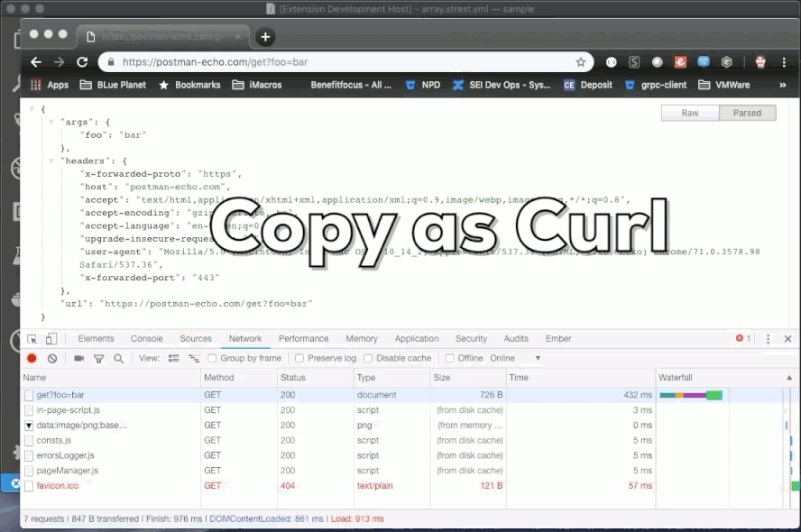Open the iMacros bookmarks folder

click(257, 85)
